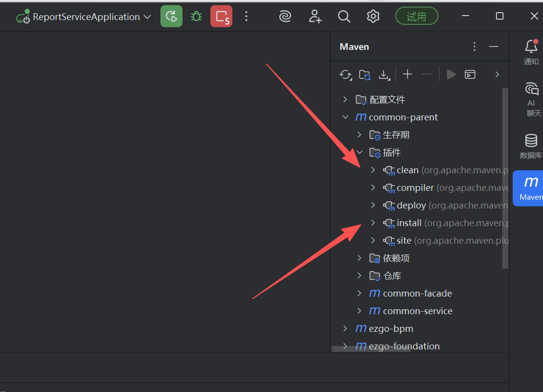Expand the common-facade module
Screen dimensions: 543x392
[359, 293]
